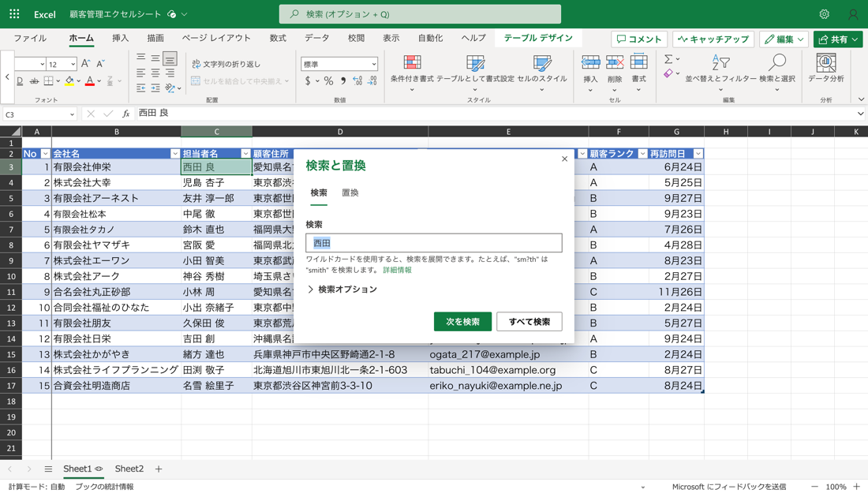Align text to middle vertically

point(155,58)
